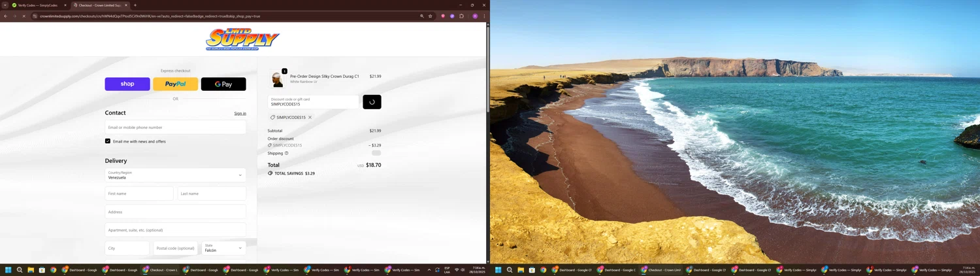Stop loading the page
980x276 pixels.
point(24,16)
